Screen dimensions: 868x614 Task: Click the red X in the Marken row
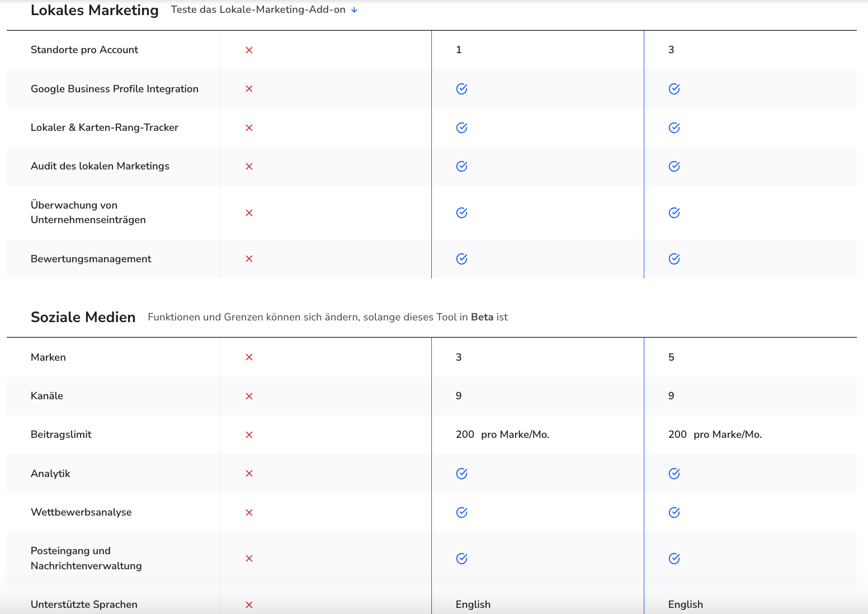point(249,357)
